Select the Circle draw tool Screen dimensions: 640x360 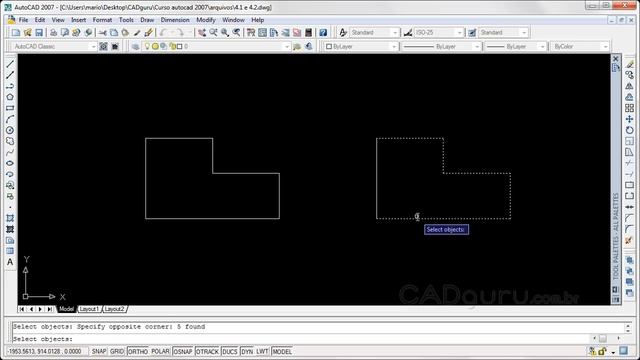pyautogui.click(x=10, y=130)
